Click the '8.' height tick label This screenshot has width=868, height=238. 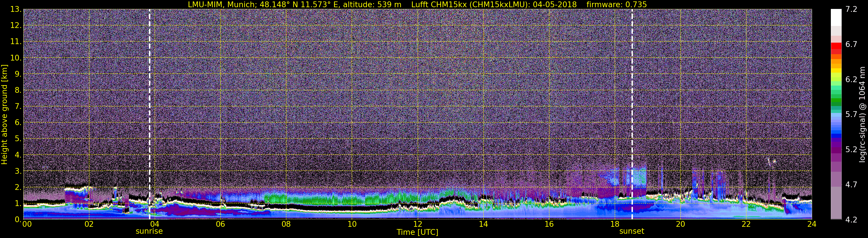[x=18, y=90]
